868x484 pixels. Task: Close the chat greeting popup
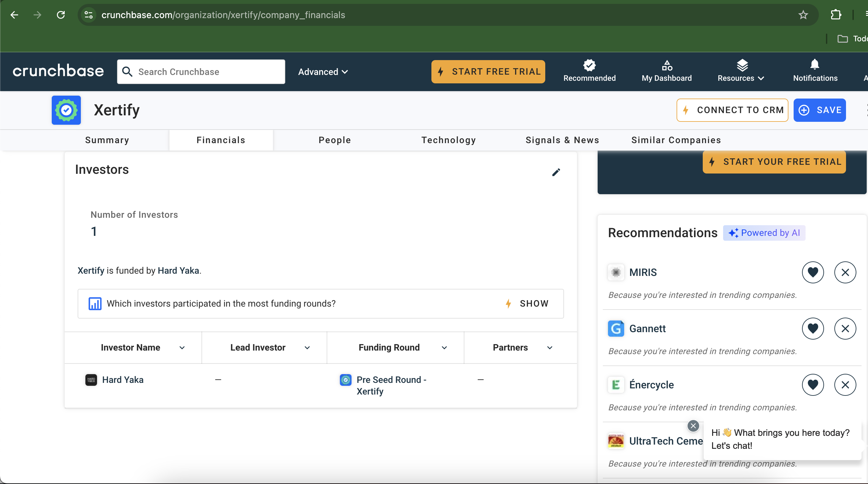693,426
